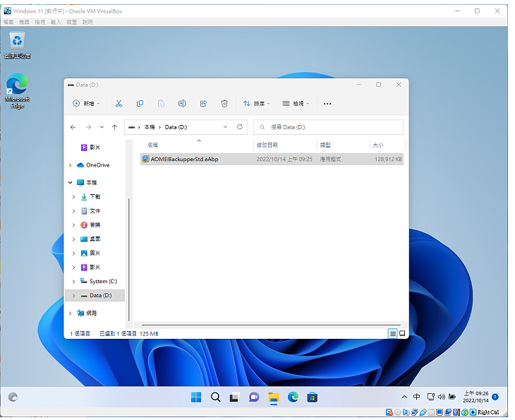
Task: Go back with the left arrow button
Action: 73,127
